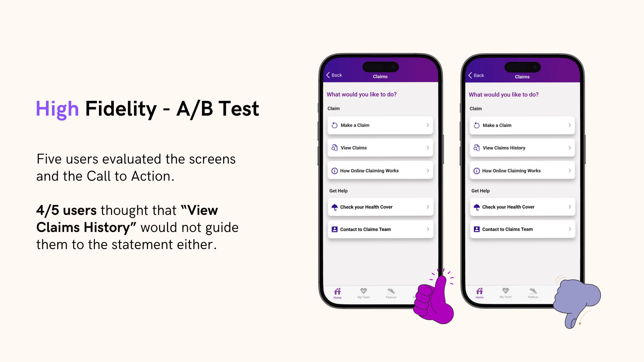644x362 pixels.
Task: Click the Make a Claim icon
Action: pos(334,125)
